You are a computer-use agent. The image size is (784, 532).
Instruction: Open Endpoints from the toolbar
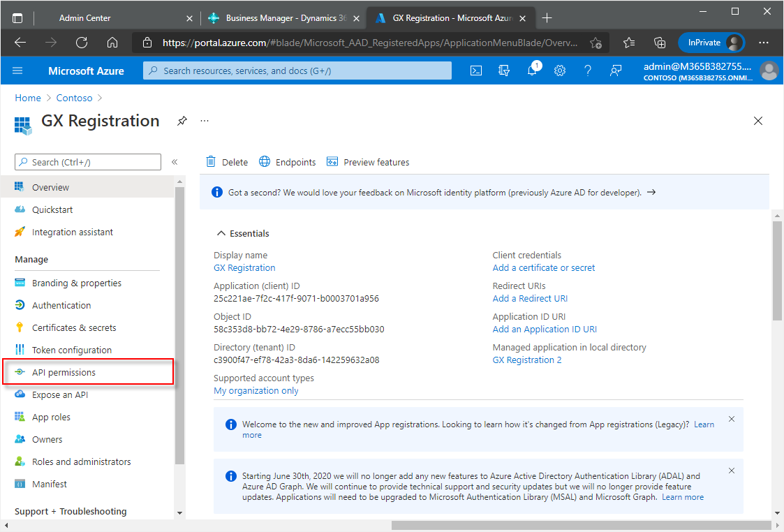(287, 162)
